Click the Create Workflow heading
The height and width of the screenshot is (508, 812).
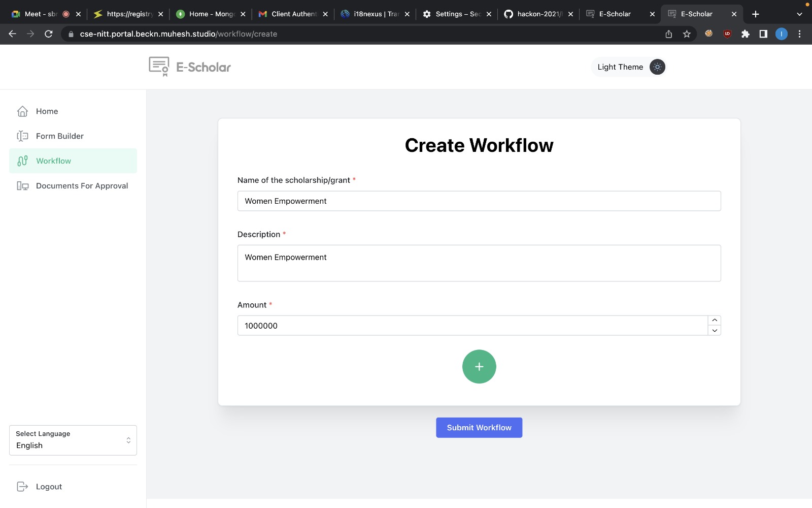[479, 145]
